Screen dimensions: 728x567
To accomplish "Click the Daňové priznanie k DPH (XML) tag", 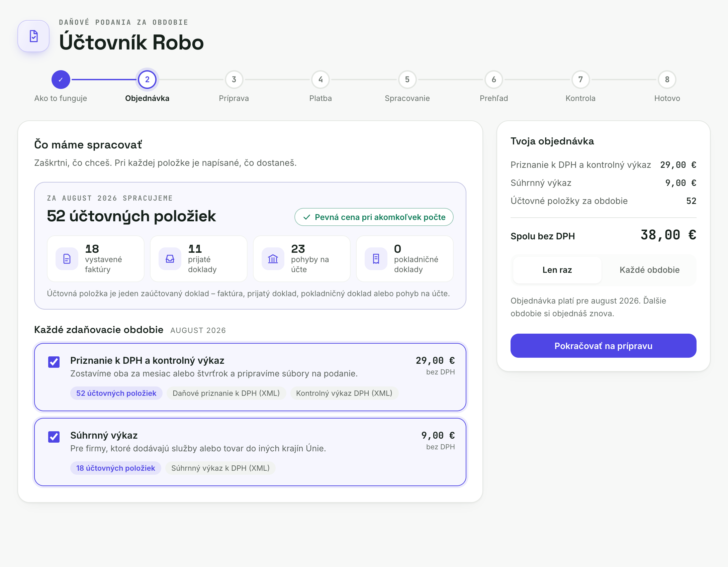I will [226, 393].
